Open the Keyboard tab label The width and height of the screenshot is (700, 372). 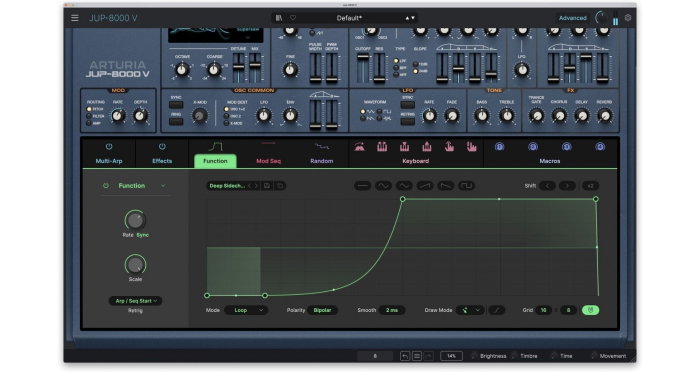[415, 161]
